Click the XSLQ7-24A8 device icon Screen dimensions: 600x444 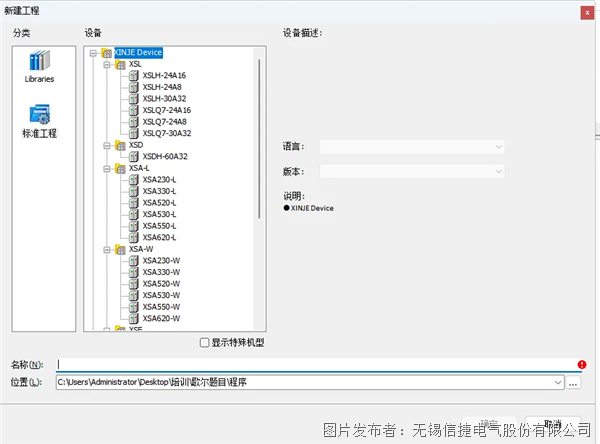(134, 122)
